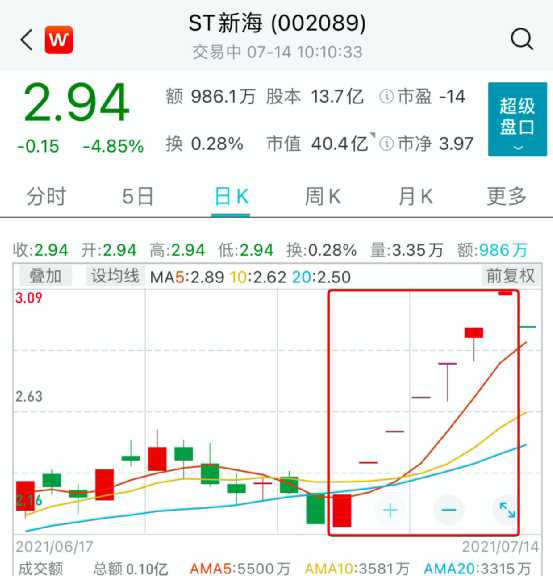Zoom out chart with minus button
The width and height of the screenshot is (553, 576).
click(449, 510)
